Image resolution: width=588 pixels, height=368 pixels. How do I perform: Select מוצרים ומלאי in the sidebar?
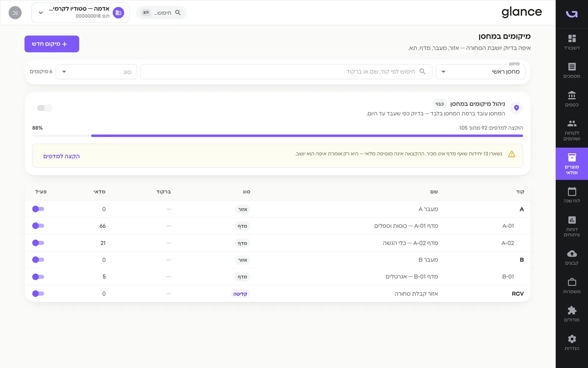pos(572,164)
